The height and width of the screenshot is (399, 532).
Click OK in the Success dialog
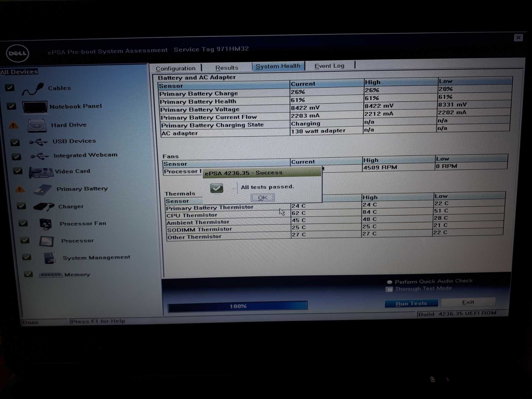click(x=263, y=197)
